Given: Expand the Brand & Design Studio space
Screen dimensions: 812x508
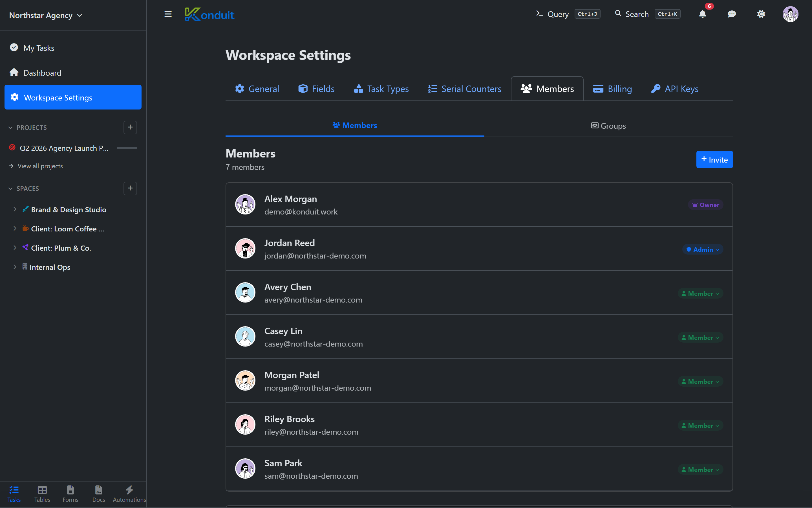Looking at the screenshot, I should pos(15,209).
